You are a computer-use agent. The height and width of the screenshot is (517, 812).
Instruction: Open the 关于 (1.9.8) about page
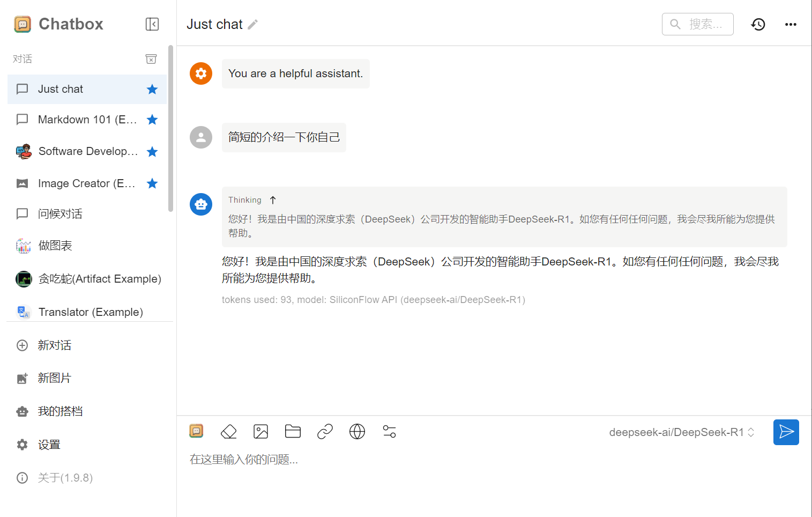[x=87, y=478]
